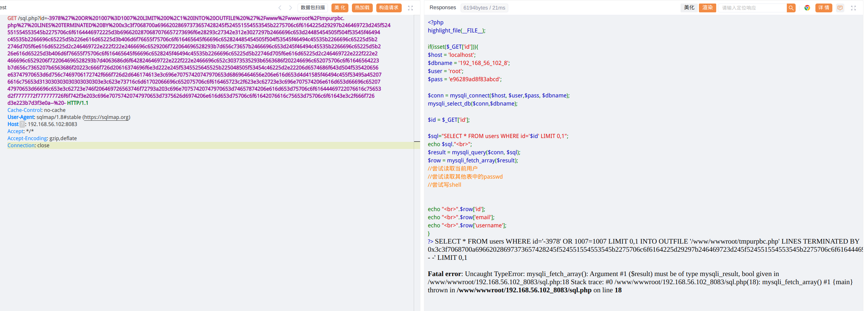Click the '//尝试写shell' comment line
The image size is (868, 311).
(x=444, y=185)
